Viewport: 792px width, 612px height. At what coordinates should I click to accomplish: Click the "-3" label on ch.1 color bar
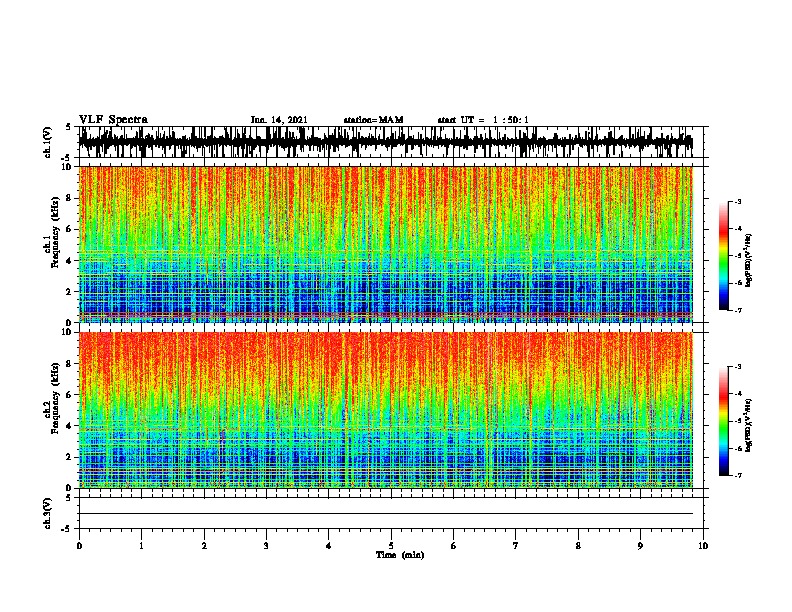737,201
